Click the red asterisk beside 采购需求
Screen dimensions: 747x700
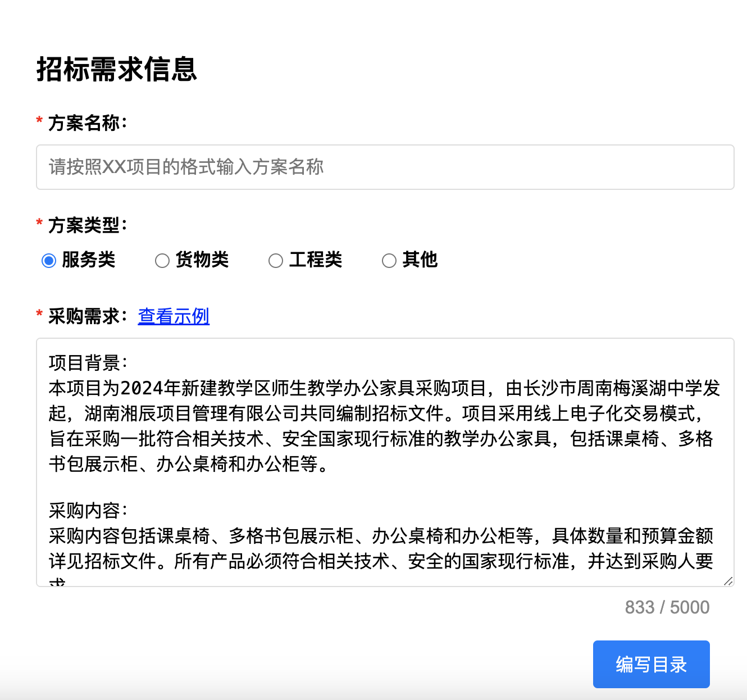coord(39,313)
